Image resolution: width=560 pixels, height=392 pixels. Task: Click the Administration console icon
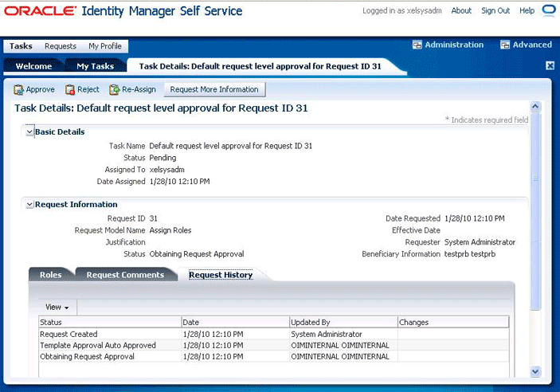click(417, 45)
